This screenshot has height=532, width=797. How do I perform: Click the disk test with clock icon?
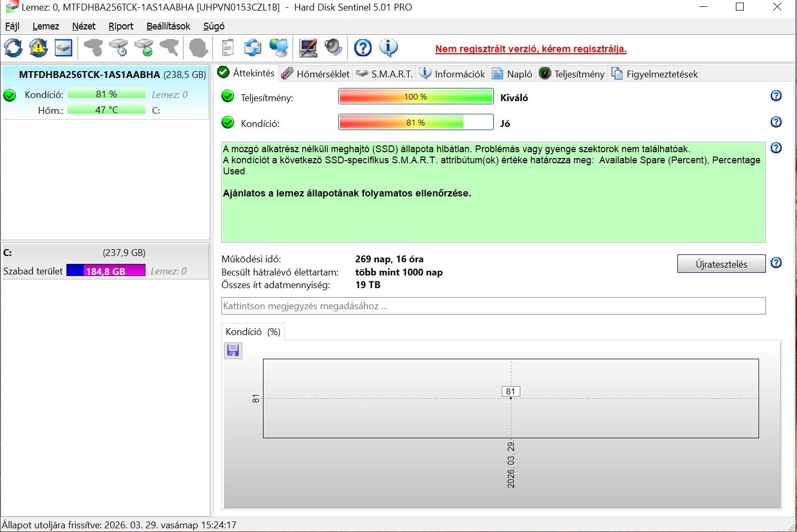coord(119,48)
